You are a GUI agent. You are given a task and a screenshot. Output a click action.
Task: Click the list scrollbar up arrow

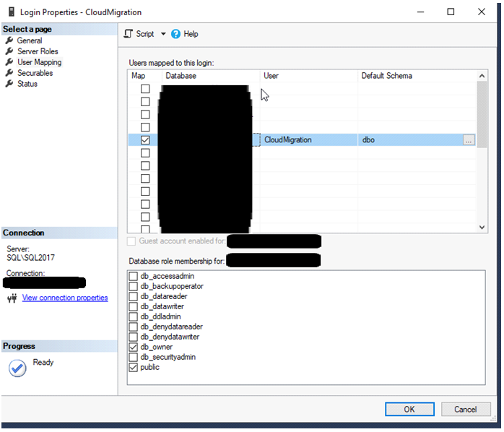482,76
